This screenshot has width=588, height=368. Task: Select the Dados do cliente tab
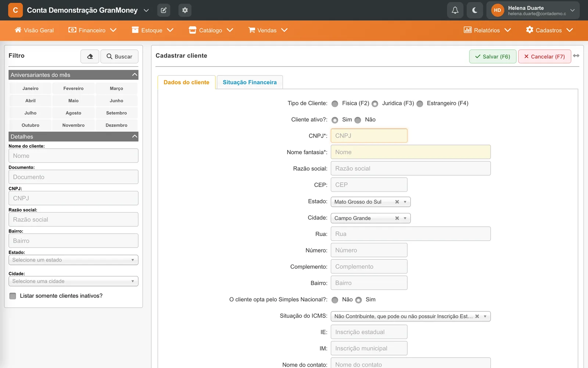click(186, 82)
